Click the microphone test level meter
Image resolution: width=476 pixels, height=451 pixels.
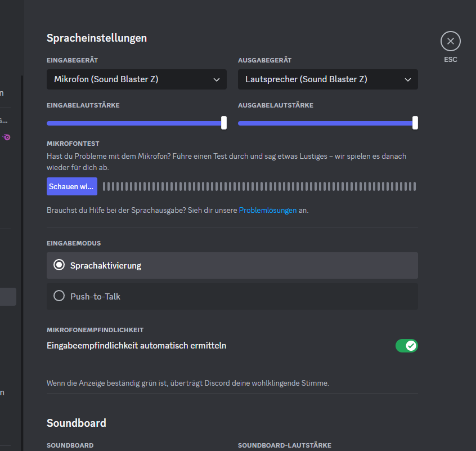(x=259, y=186)
